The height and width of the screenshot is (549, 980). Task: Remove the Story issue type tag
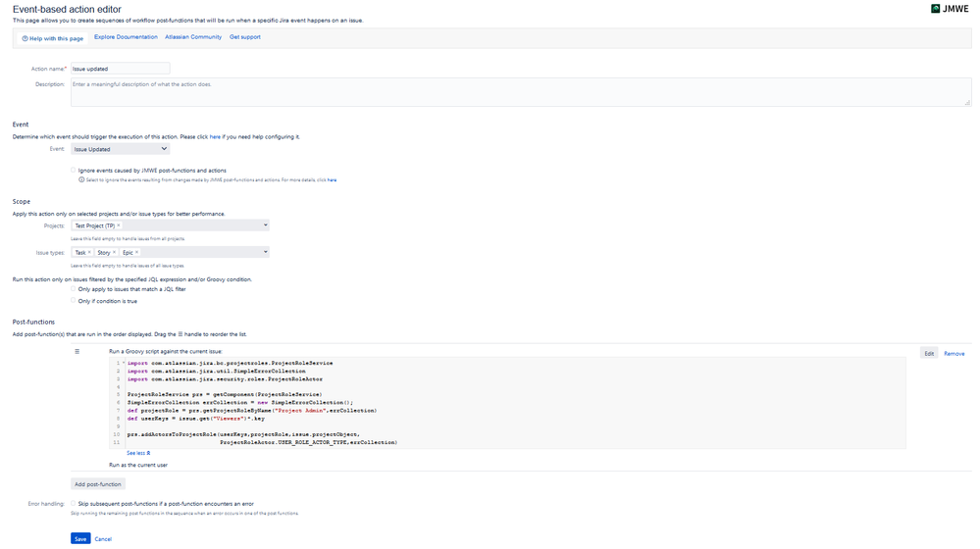point(114,252)
